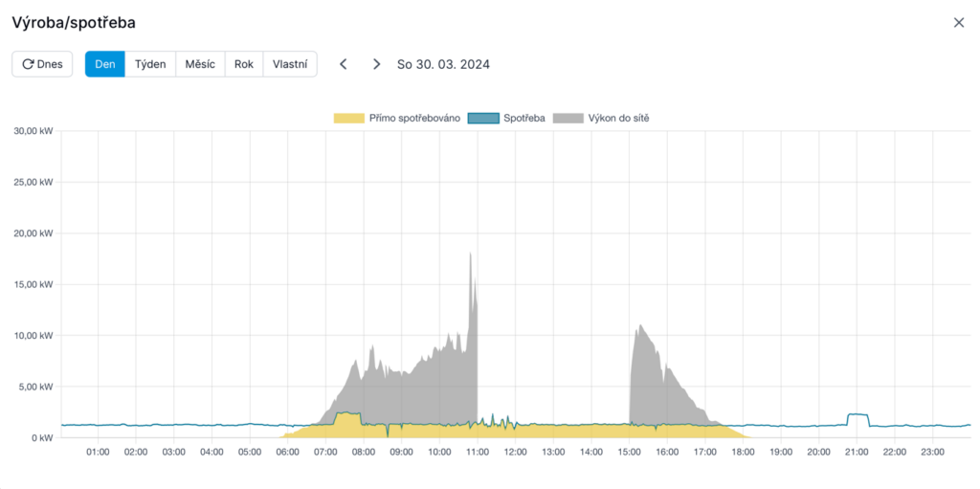Click the yellow area at 13:00

pos(553,432)
